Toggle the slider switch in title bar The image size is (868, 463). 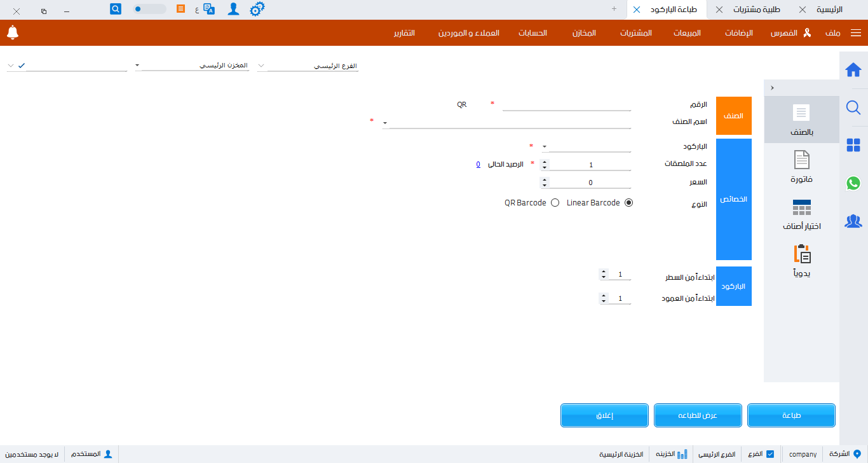pyautogui.click(x=149, y=10)
